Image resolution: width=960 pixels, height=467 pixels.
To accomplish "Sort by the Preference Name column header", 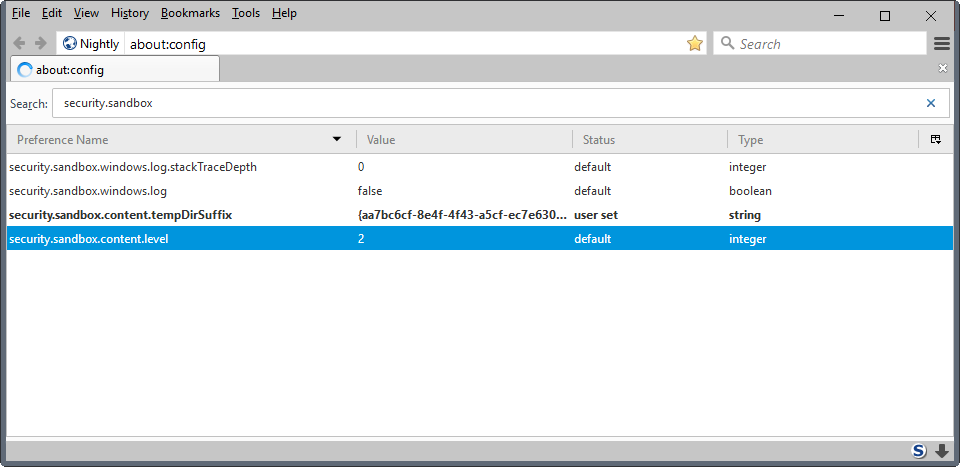I will 181,140.
